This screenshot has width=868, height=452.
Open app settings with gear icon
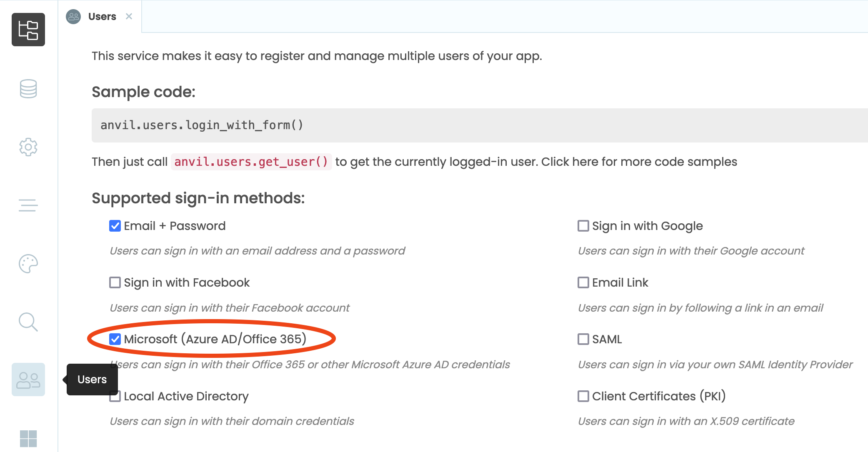click(x=28, y=147)
